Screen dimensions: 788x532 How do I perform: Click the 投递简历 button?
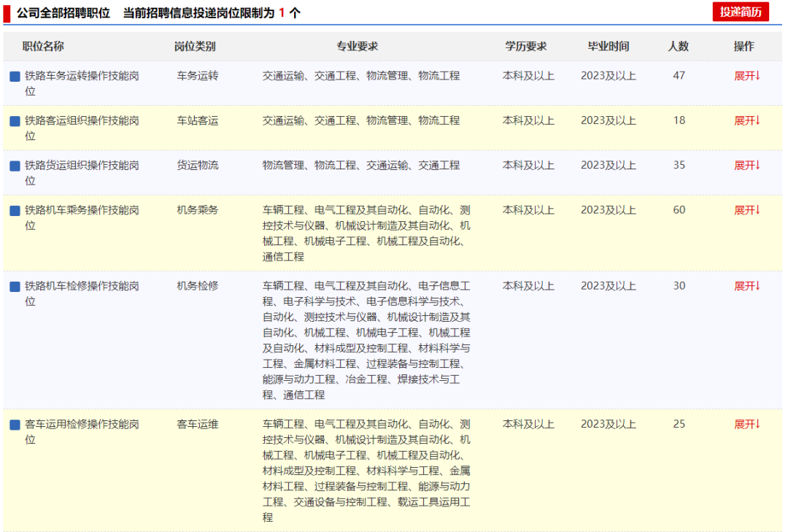[741, 12]
